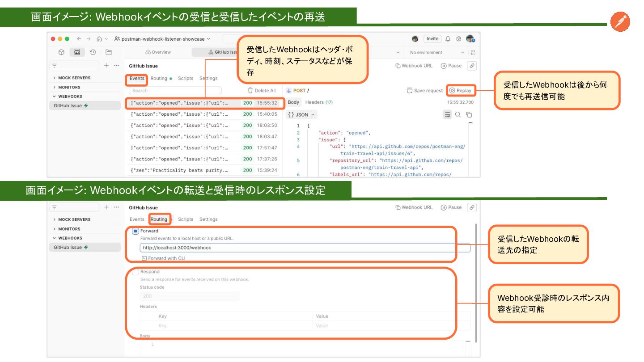The height and width of the screenshot is (362, 644).
Task: Pause the webhook in the lower screenshot
Action: [451, 207]
